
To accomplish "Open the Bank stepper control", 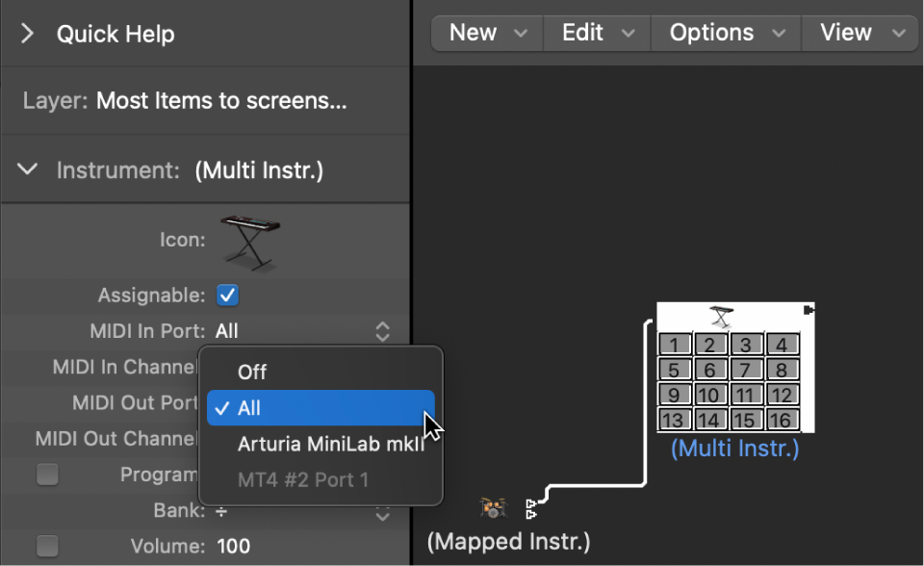I will coord(382,513).
